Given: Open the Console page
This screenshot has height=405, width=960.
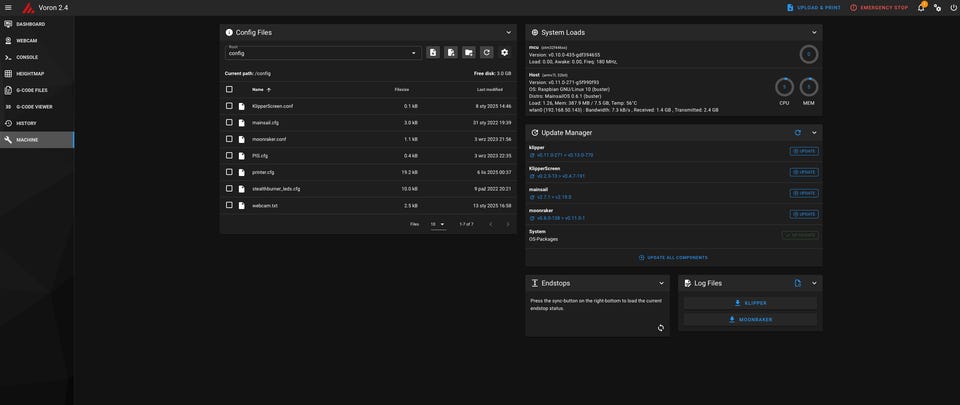Looking at the screenshot, I should (x=37, y=57).
